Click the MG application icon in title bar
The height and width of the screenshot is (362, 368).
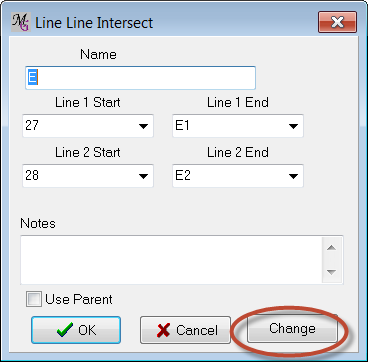(21, 22)
